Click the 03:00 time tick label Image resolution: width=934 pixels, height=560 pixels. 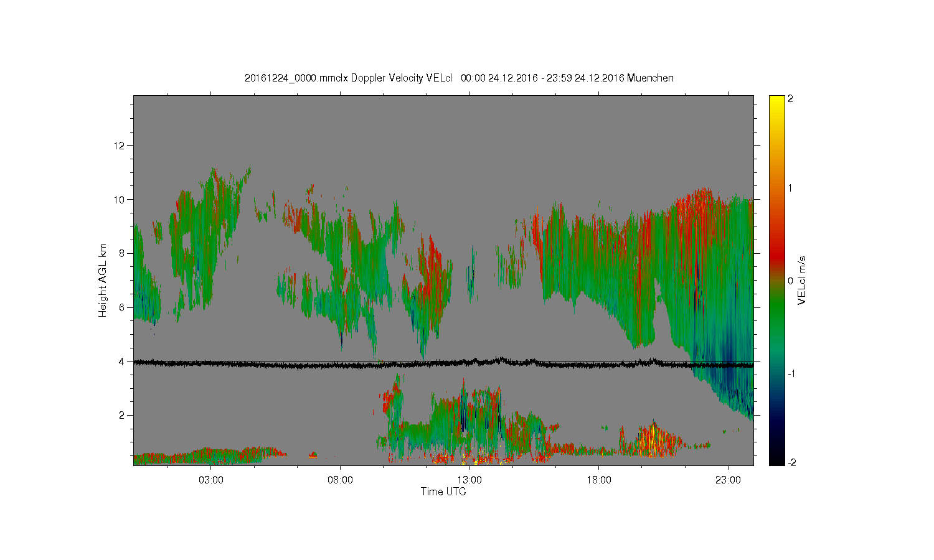pyautogui.click(x=211, y=480)
